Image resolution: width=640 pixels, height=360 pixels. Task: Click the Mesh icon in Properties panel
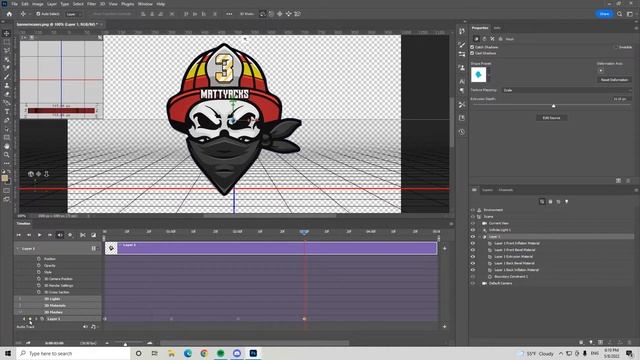tap(476, 39)
